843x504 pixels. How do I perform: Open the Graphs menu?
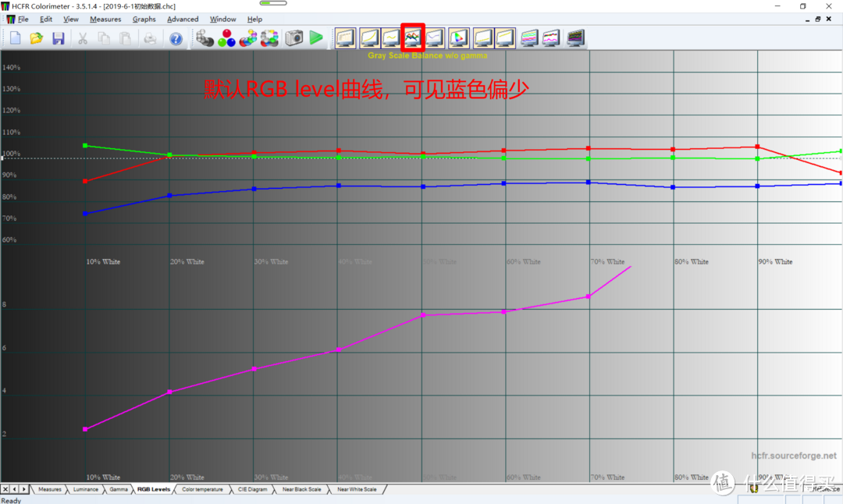coord(144,19)
